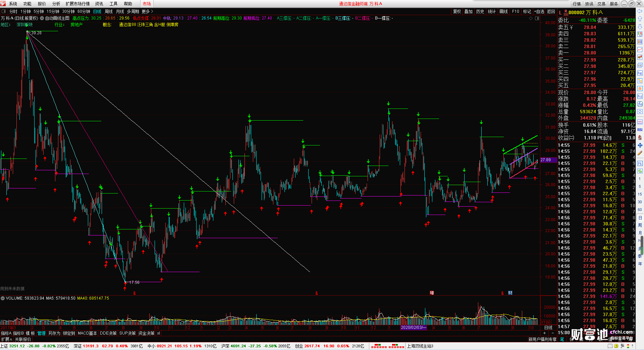
Task: Click the plus zoom button below price axis
Action: pos(544,333)
